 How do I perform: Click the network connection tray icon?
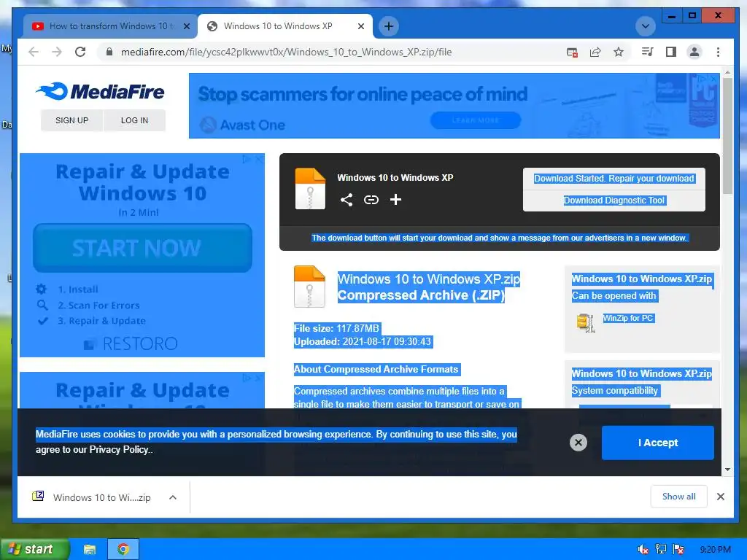click(x=660, y=550)
